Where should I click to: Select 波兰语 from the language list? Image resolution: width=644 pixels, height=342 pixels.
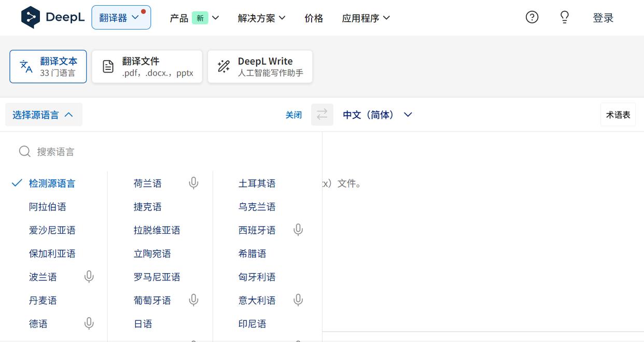(x=43, y=277)
